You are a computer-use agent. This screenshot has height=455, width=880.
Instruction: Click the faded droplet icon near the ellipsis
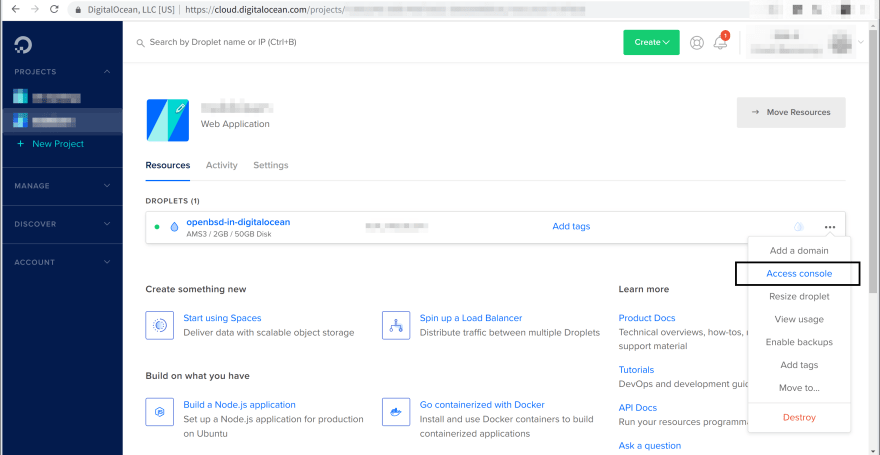tap(799, 227)
